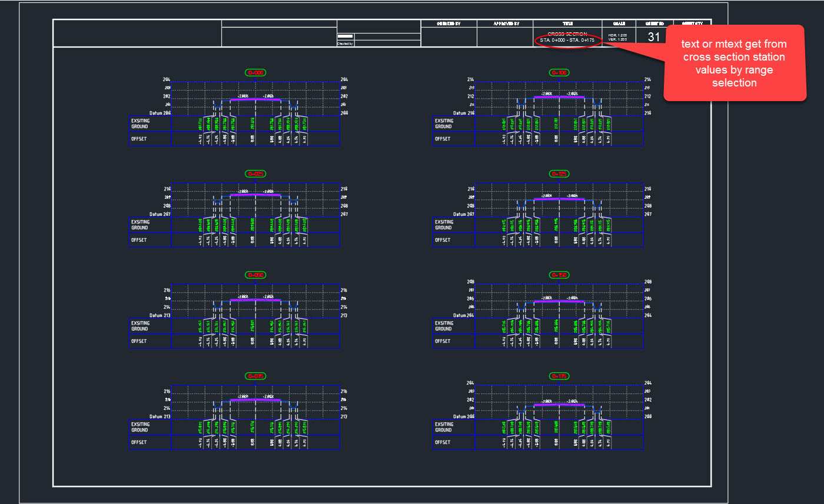Screen dimensions: 824x504
Task: Pick the OFFSET label of section 0+175
Action: click(x=443, y=442)
